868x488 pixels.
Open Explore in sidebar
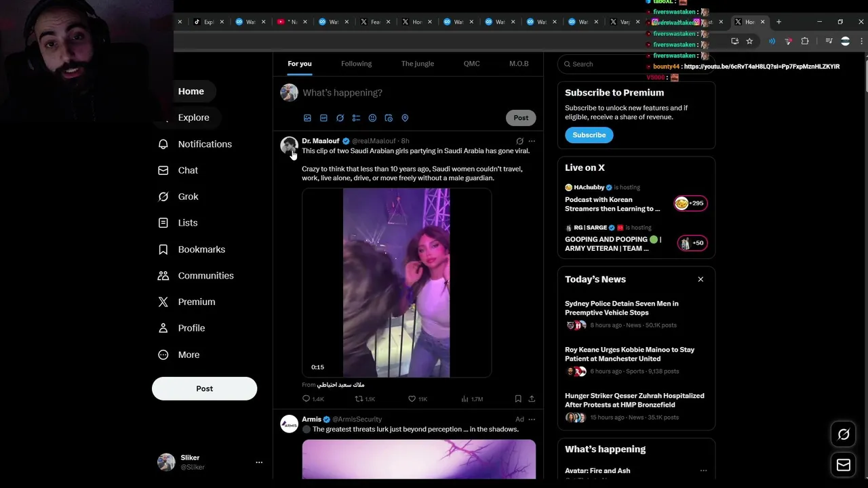point(193,117)
